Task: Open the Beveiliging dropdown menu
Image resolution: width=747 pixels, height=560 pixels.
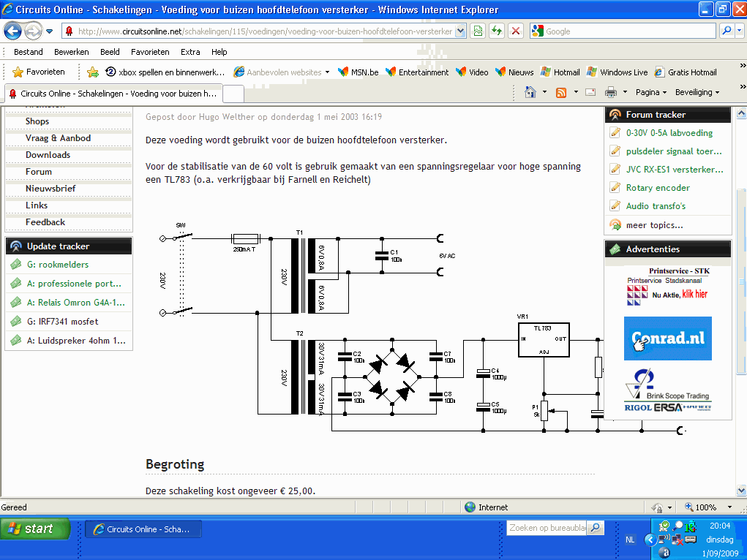Action: point(697,92)
